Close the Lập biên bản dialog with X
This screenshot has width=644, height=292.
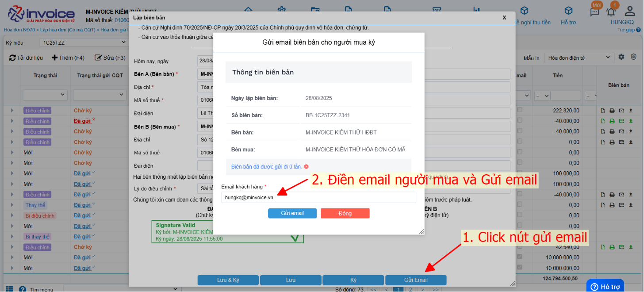coord(504,18)
